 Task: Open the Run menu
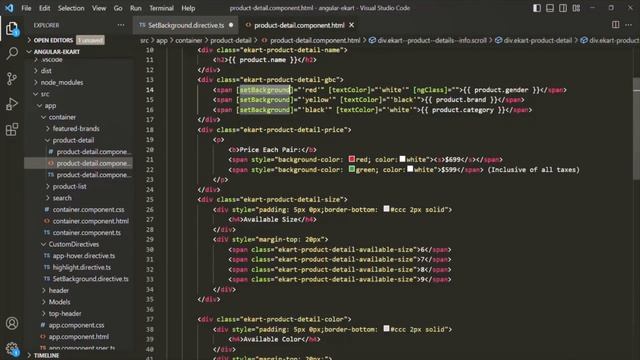point(136,8)
